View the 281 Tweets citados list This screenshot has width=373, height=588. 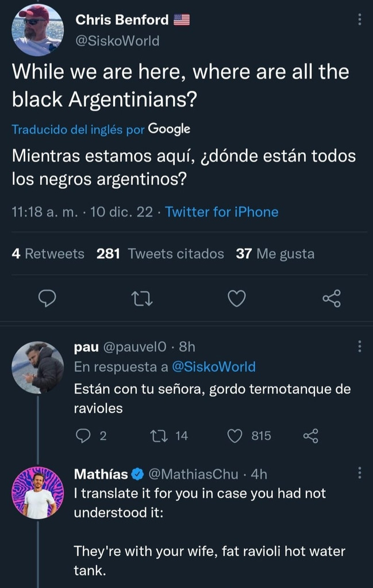[160, 254]
